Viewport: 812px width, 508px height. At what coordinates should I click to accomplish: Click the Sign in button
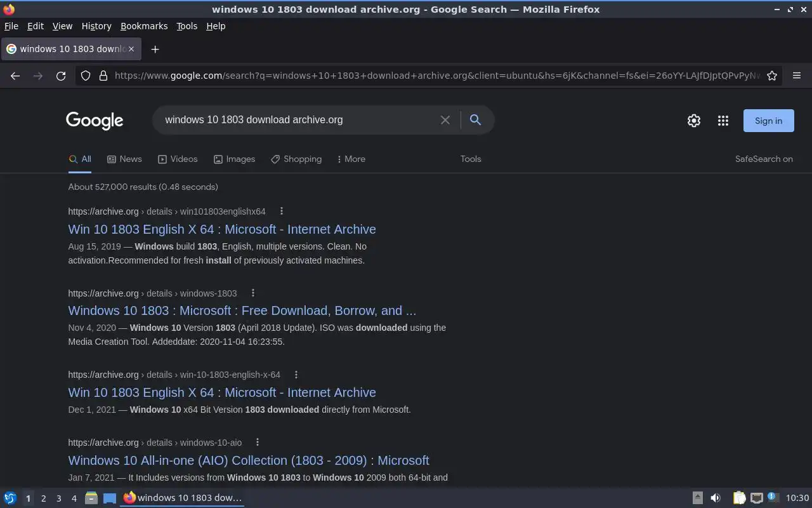(768, 121)
